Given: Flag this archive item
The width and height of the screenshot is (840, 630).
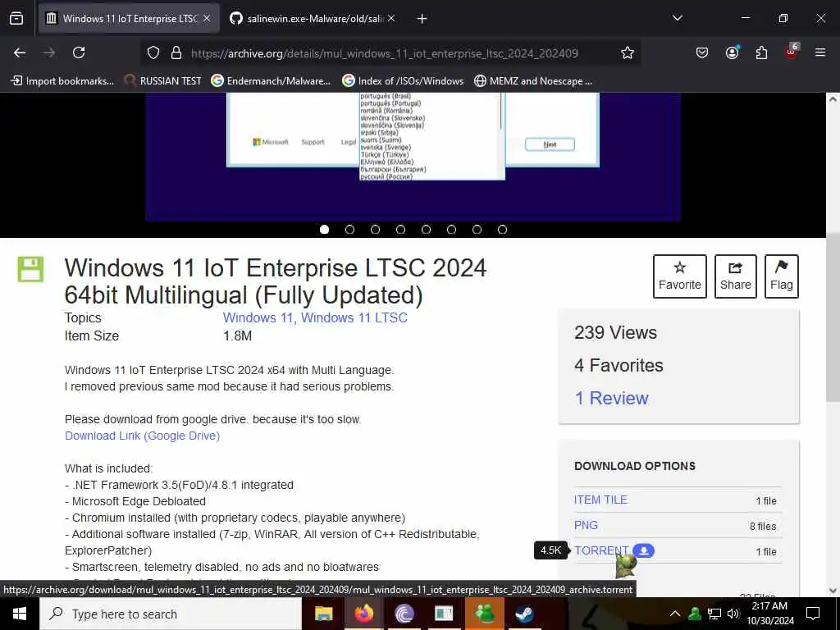Looking at the screenshot, I should coord(782,276).
